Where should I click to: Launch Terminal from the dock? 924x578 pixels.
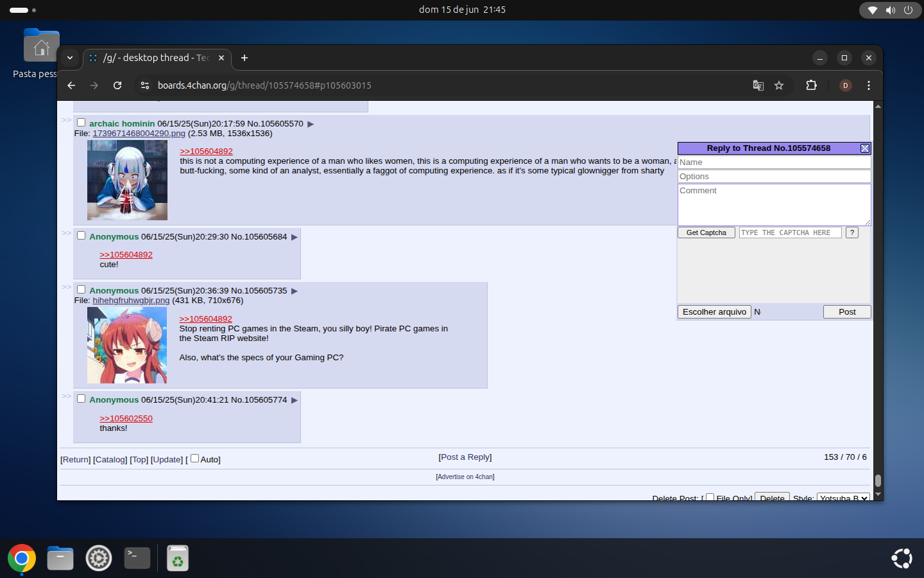(137, 558)
